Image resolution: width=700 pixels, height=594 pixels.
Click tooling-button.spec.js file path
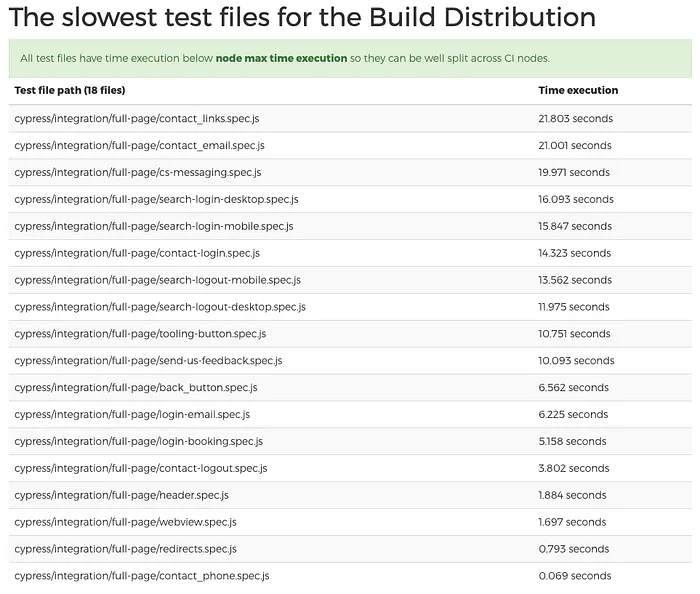140,334
